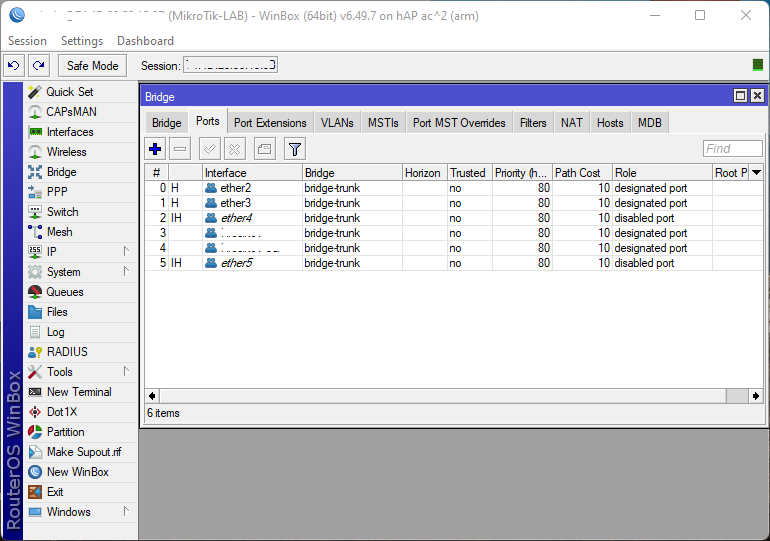Click the green connection status indicator
Image resolution: width=770 pixels, height=541 pixels.
pyautogui.click(x=758, y=65)
